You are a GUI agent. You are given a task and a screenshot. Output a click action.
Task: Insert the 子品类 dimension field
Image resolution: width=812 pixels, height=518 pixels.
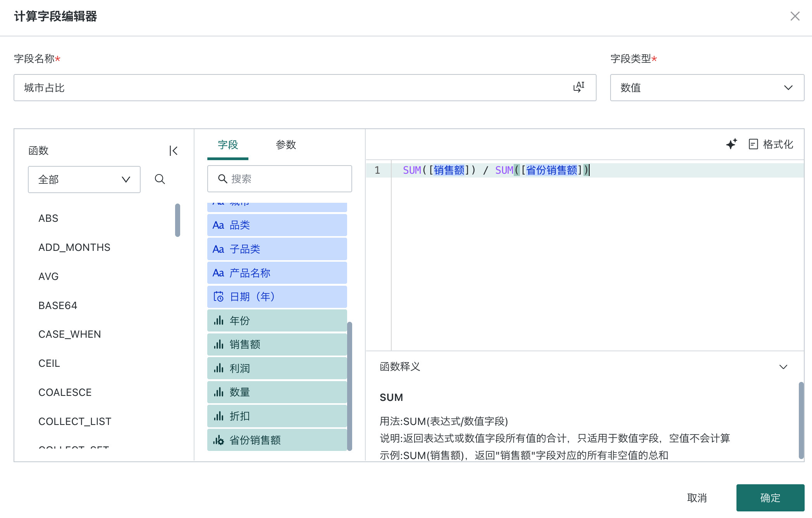(x=277, y=249)
